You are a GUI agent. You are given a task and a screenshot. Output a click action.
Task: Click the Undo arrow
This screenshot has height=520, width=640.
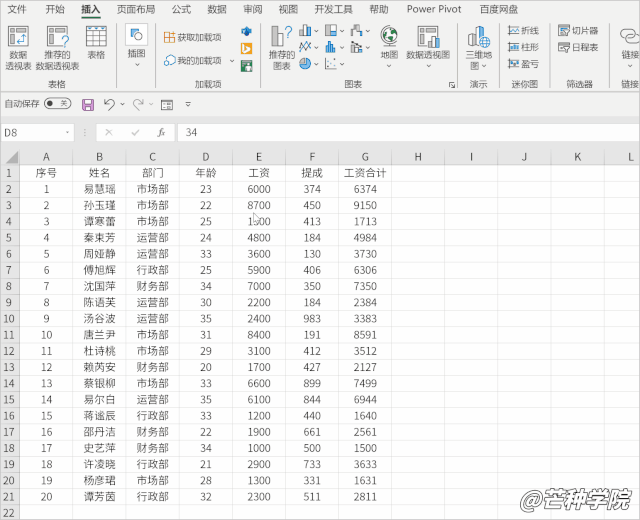coord(109,104)
